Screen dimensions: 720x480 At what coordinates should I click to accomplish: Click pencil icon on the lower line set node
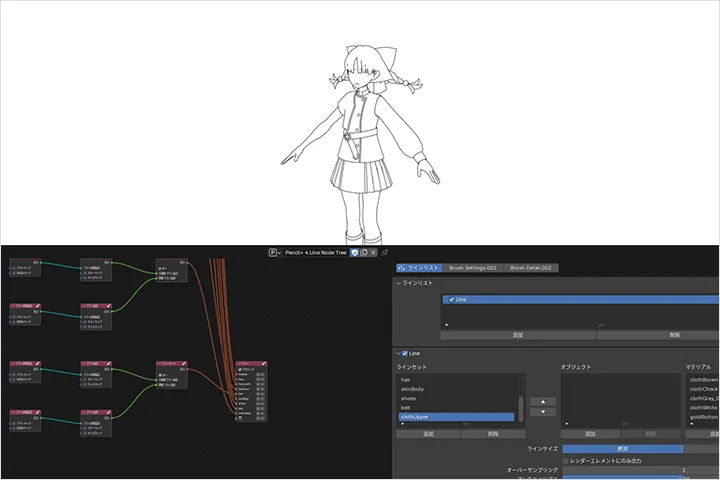(x=184, y=364)
